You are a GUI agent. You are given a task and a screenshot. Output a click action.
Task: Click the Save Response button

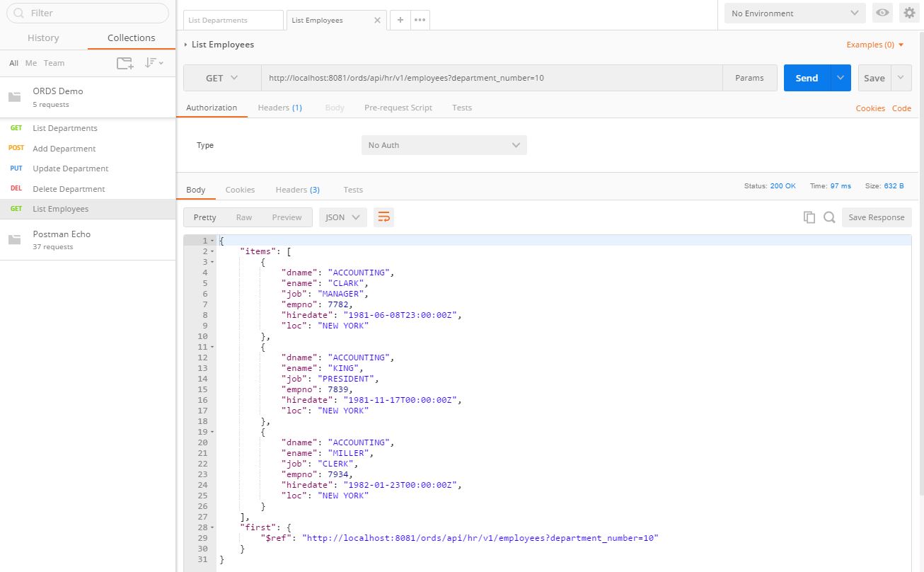pos(876,217)
